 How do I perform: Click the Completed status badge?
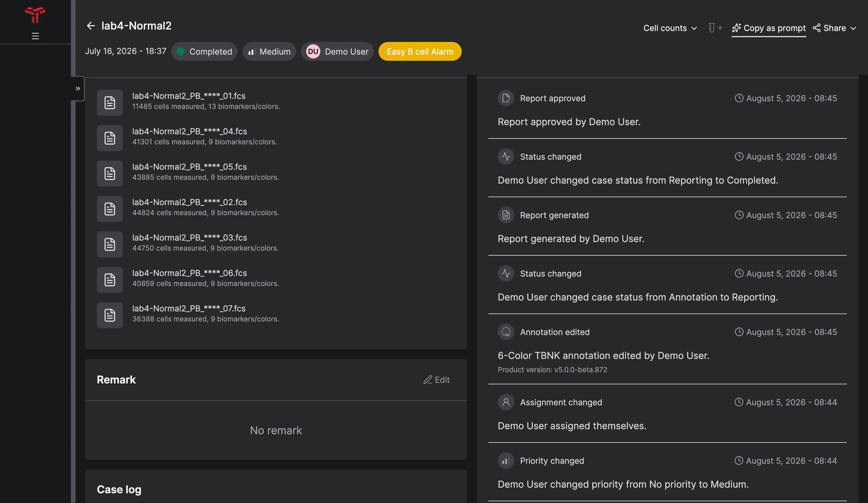(204, 51)
